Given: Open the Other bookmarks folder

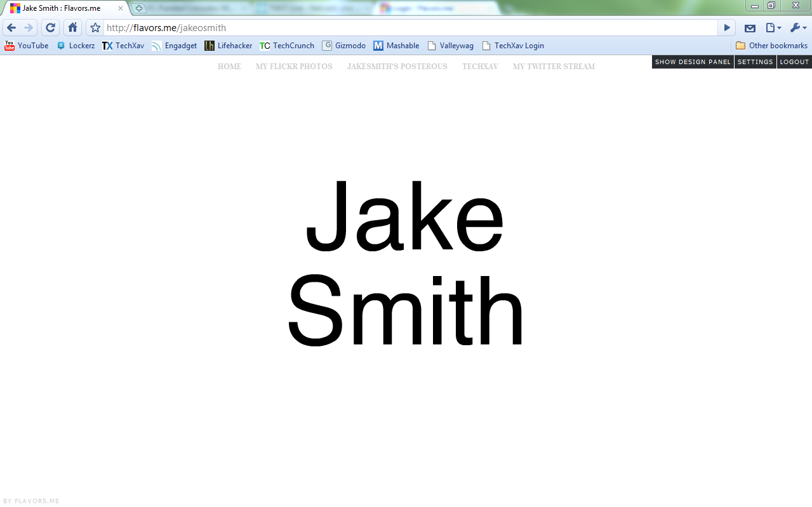Looking at the screenshot, I should coord(771,46).
